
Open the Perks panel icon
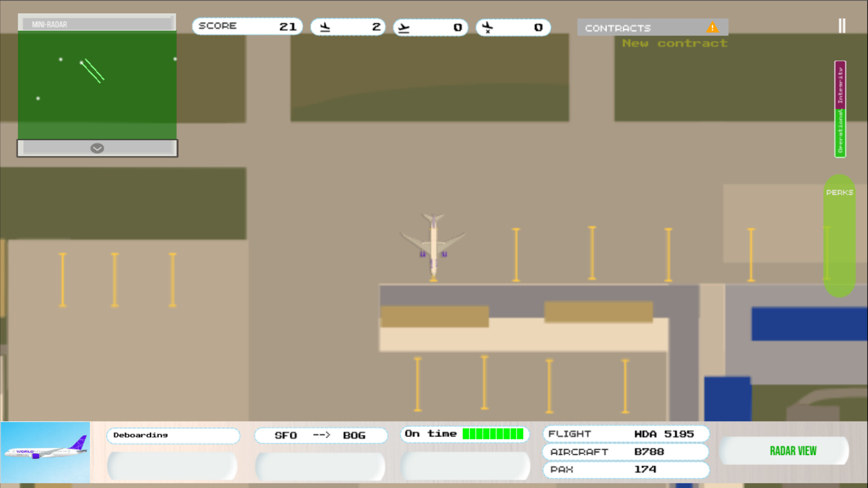840,192
